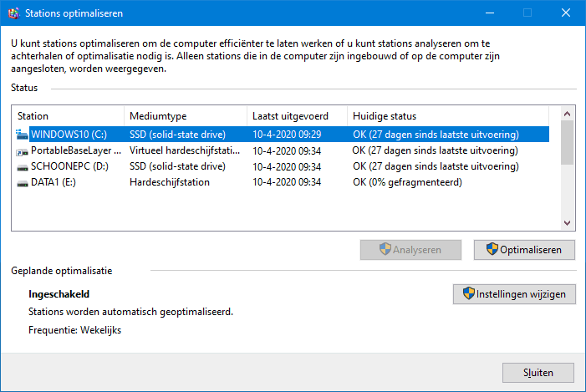
Task: Click the WINDOWS10 (C:) drive icon
Action: tap(22, 135)
